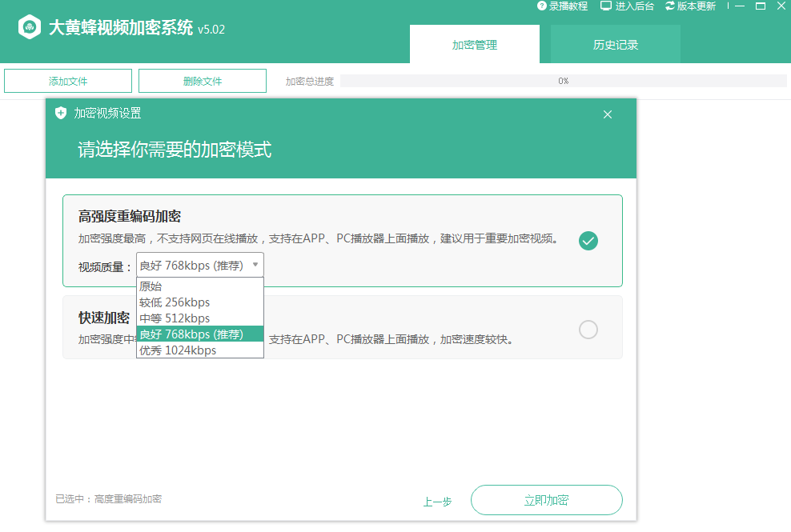This screenshot has width=791, height=532.
Task: Go back with the 上一步 link
Action: pyautogui.click(x=437, y=502)
